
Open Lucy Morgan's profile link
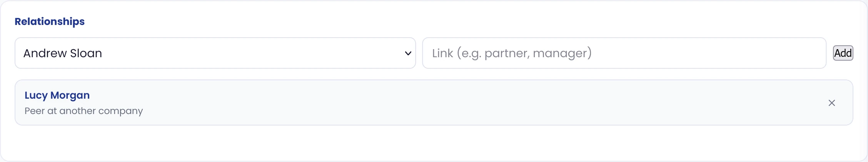[x=57, y=95]
